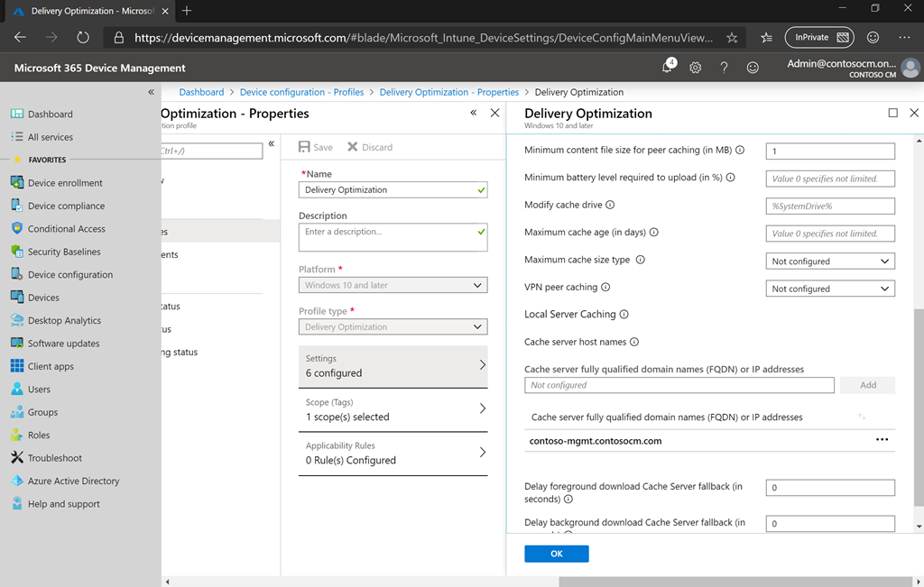This screenshot has height=587, width=924.
Task: Click the Troubleshoot icon in sidebar
Action: click(17, 458)
